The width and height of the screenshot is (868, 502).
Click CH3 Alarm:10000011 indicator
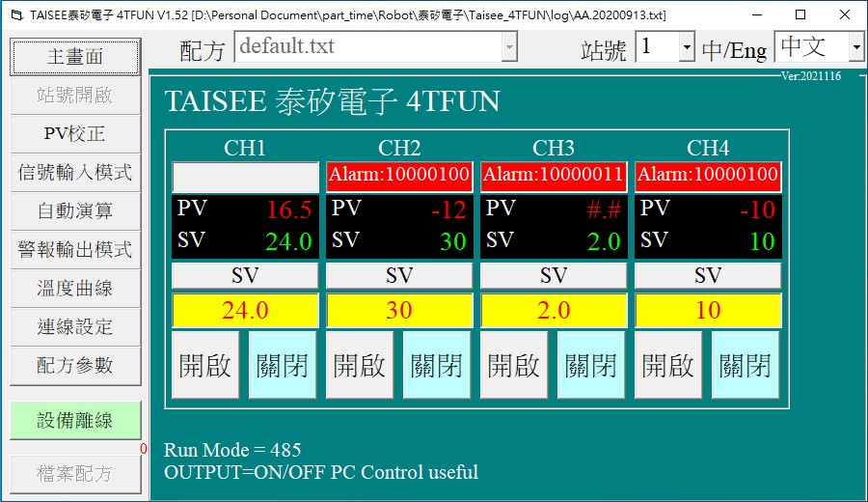point(554,177)
